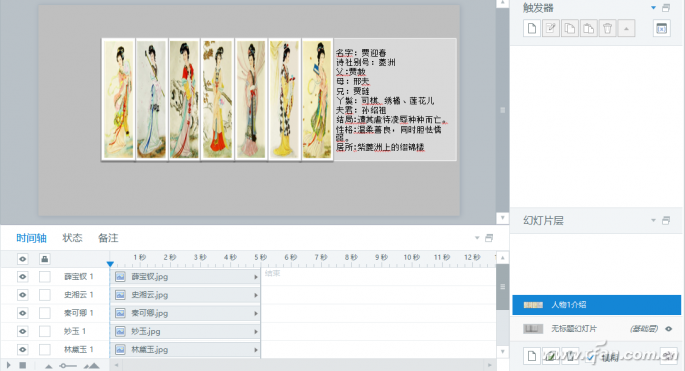Undock the timeline panel
Image resolution: width=685 pixels, height=371 pixels.
489,238
